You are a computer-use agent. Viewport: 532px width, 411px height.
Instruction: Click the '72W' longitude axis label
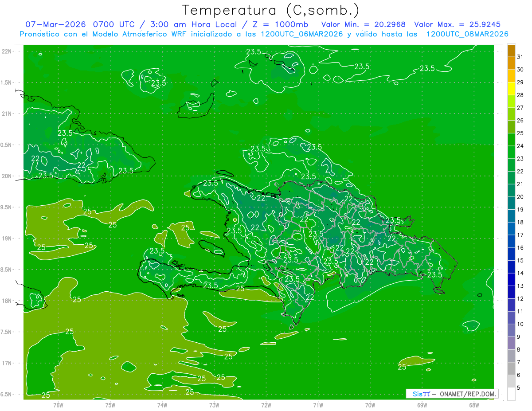[x=266, y=405]
